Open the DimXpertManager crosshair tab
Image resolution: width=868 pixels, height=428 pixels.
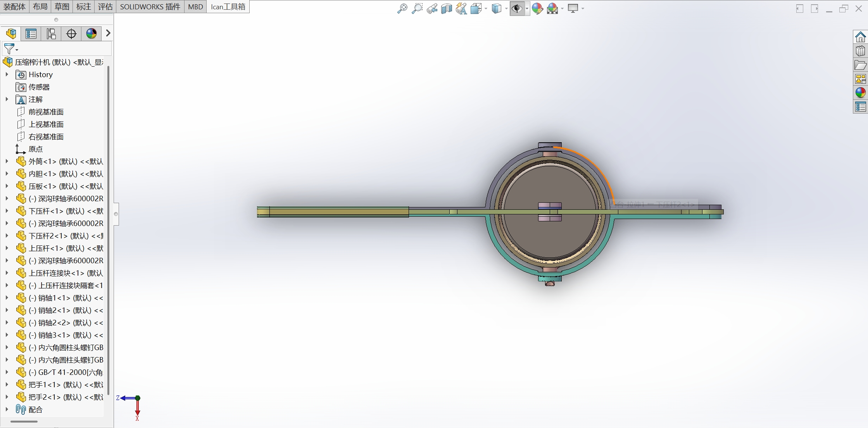(71, 34)
